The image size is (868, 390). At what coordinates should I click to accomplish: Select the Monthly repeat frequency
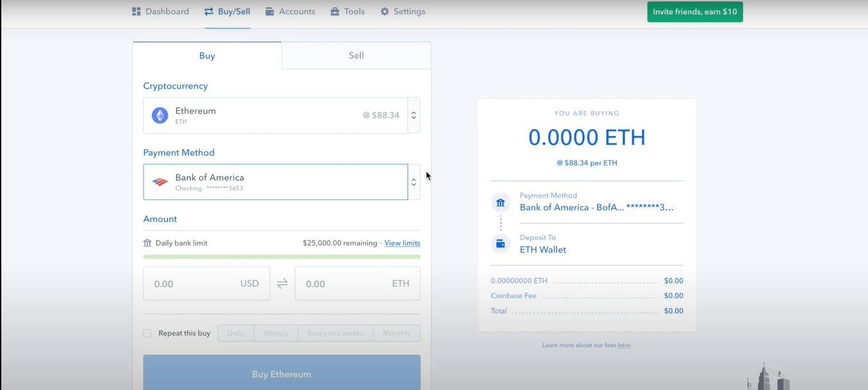pyautogui.click(x=397, y=333)
